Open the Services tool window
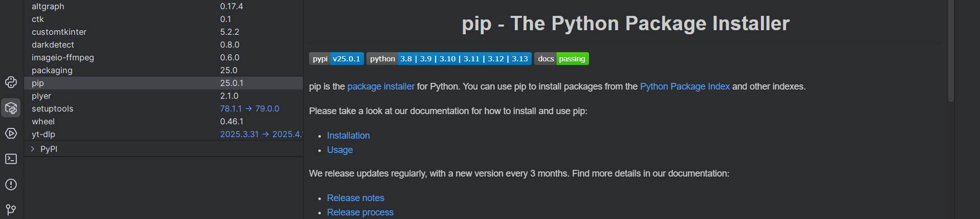 [11, 134]
